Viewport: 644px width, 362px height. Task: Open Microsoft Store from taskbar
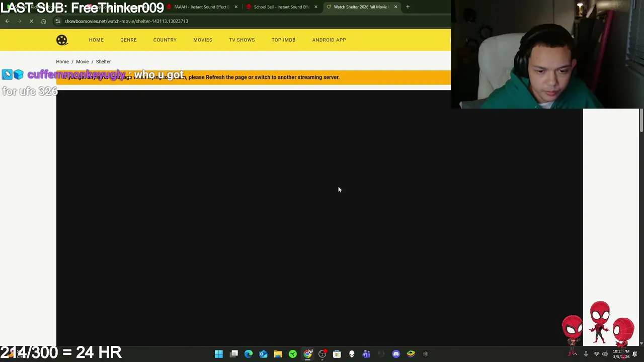[337, 354]
